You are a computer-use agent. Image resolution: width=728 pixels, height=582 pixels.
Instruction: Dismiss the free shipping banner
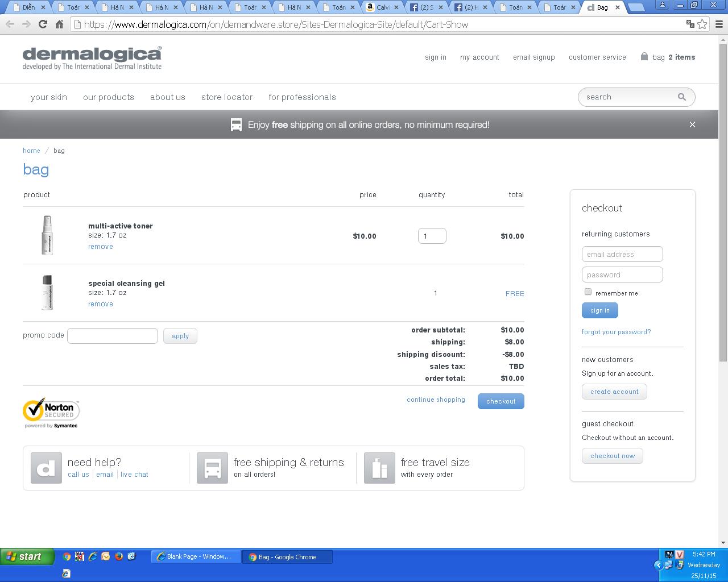(692, 124)
